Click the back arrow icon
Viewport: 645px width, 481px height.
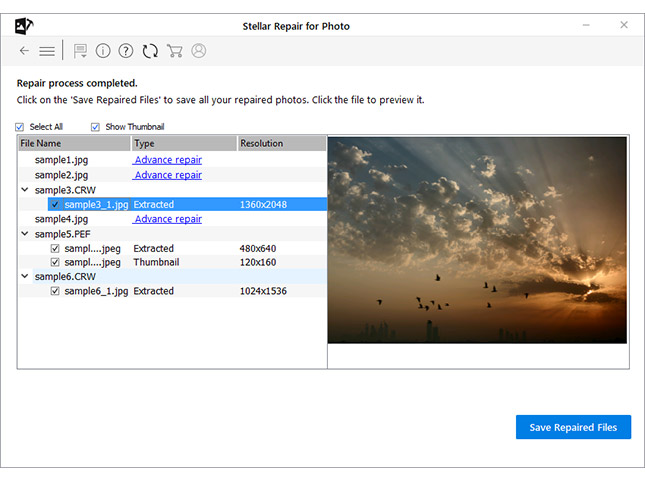coord(24,51)
